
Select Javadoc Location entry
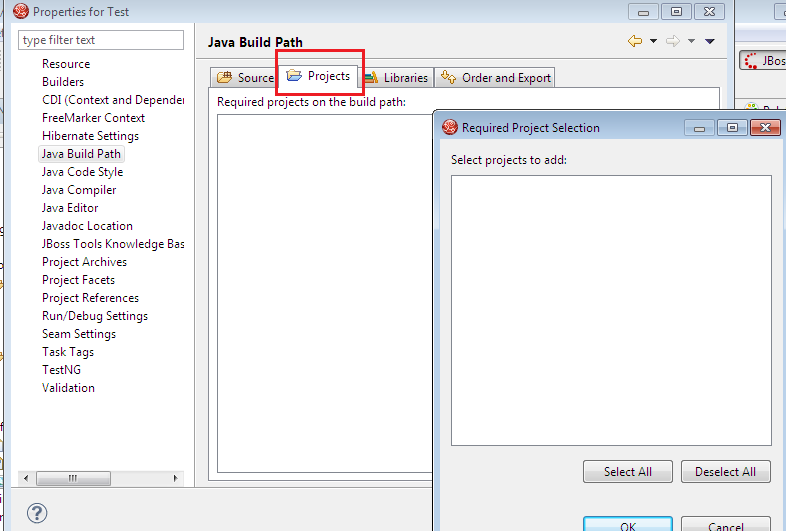click(87, 226)
